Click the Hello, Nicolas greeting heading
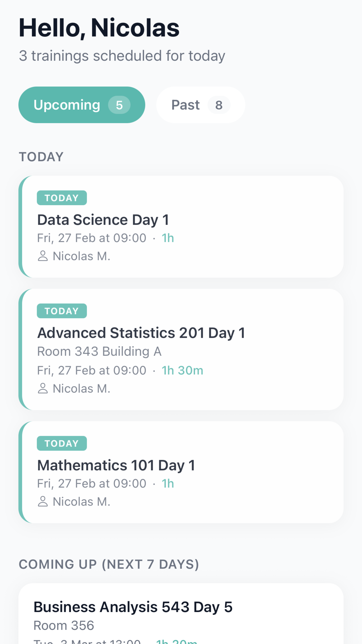The height and width of the screenshot is (644, 362). tap(99, 28)
